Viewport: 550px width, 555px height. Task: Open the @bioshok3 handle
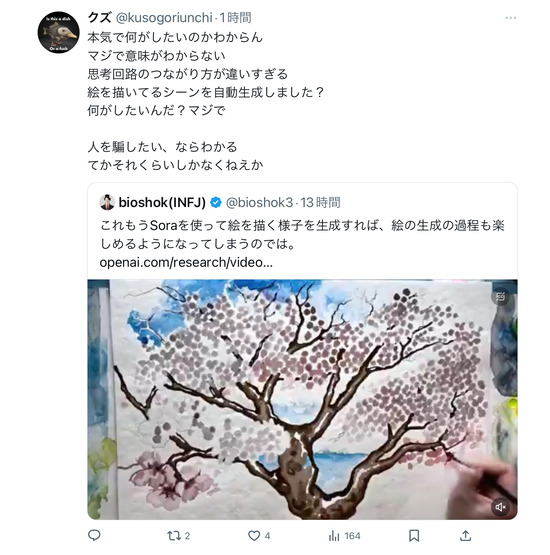click(259, 202)
